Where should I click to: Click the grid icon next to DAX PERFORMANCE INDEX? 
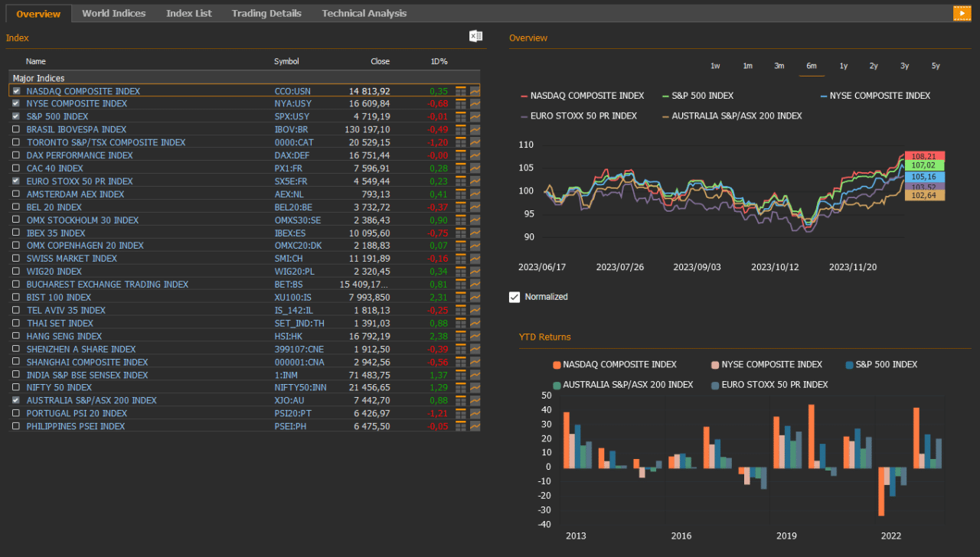coord(462,155)
